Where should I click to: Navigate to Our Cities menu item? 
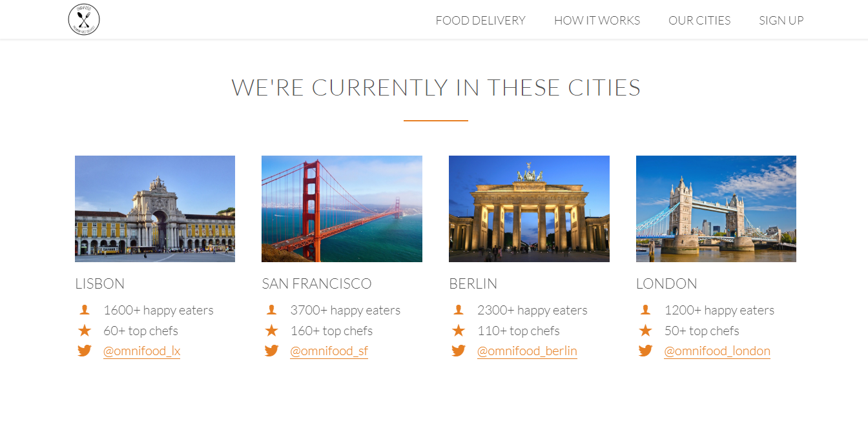tap(699, 21)
